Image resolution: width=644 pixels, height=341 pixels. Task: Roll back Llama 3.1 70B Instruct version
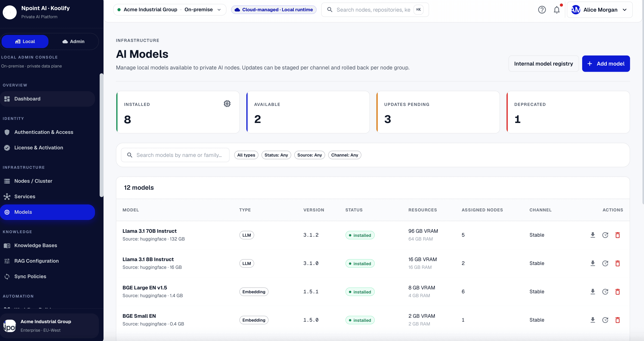pyautogui.click(x=605, y=235)
